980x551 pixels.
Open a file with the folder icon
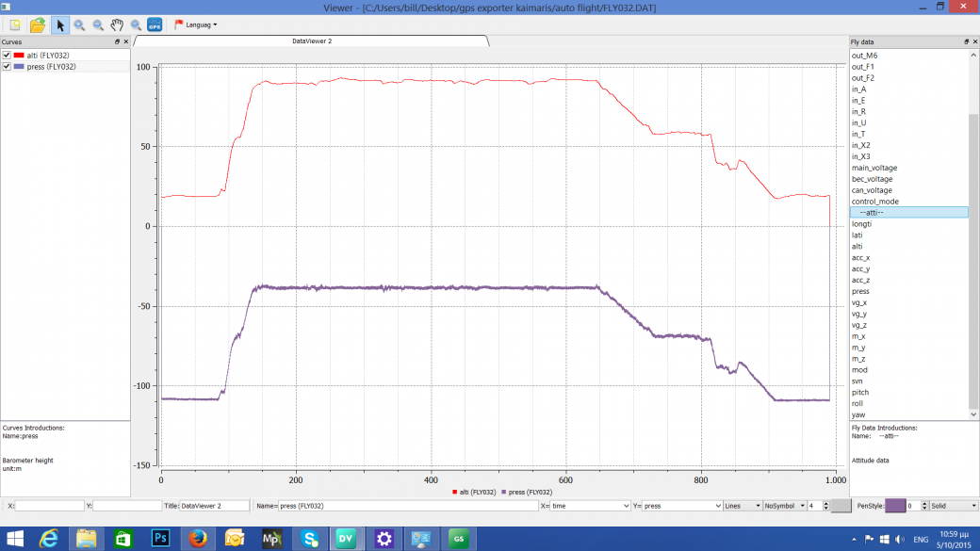coord(37,24)
